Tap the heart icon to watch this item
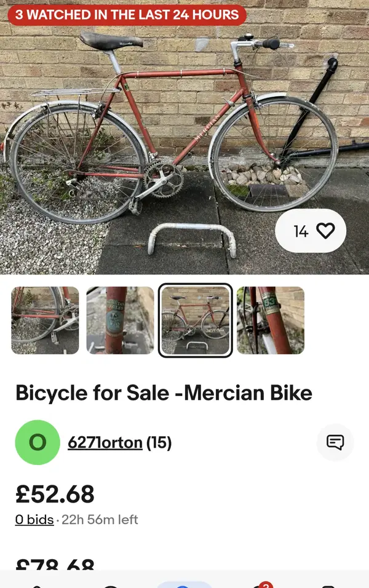 [x=325, y=231]
